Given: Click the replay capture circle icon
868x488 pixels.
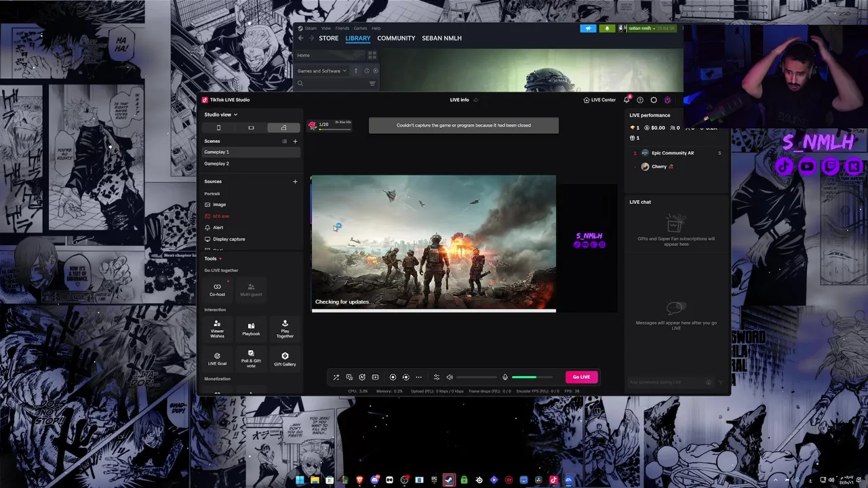Looking at the screenshot, I should [406, 377].
